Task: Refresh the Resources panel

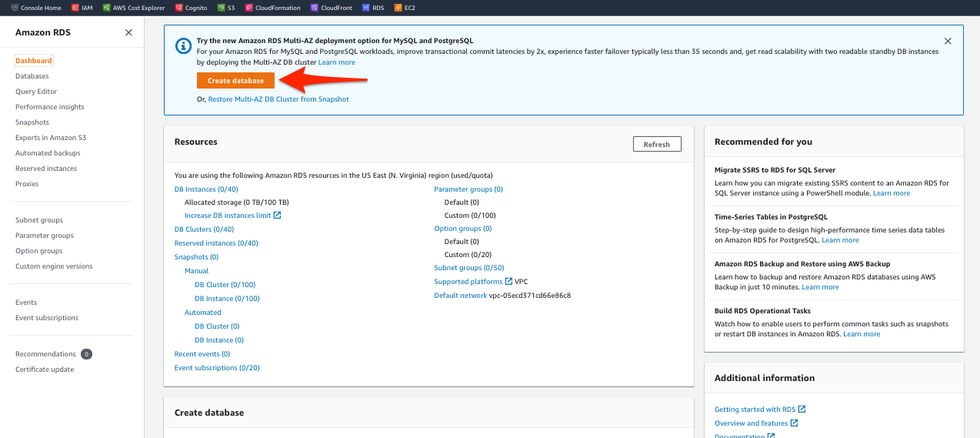Action: 656,145
